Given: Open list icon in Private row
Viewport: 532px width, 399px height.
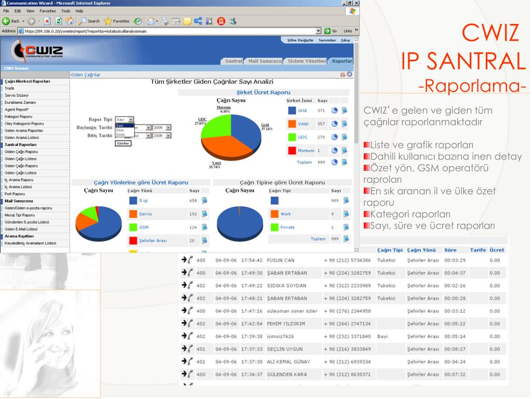Looking at the screenshot, I should click(x=346, y=227).
